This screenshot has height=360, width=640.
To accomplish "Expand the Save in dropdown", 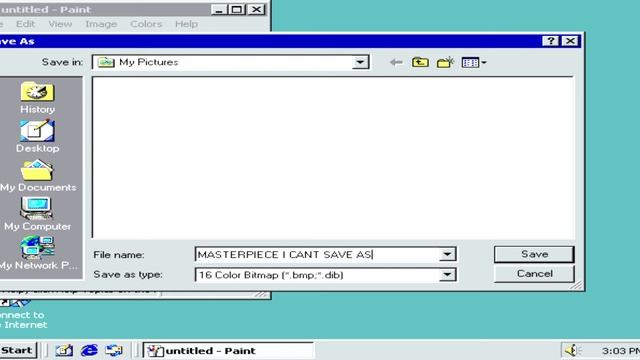I will coord(360,62).
